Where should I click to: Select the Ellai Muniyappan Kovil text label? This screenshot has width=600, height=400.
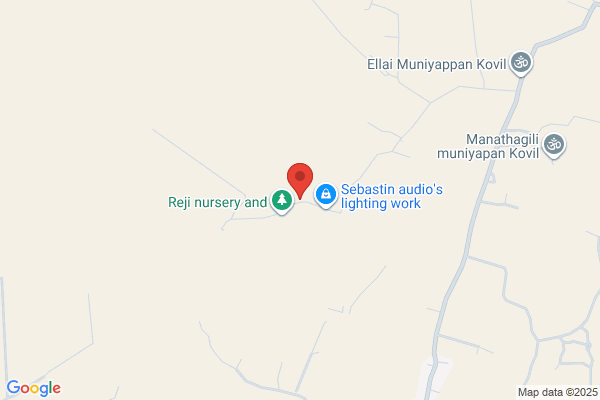point(437,64)
